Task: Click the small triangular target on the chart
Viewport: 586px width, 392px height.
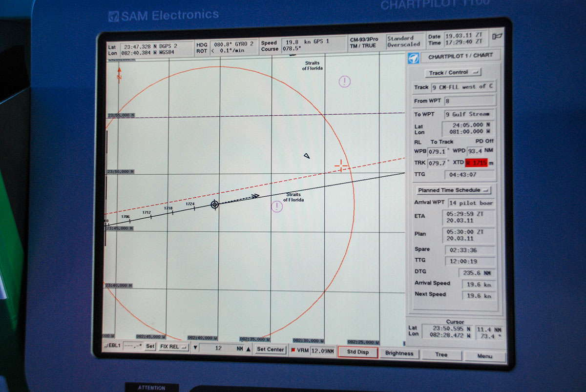Action: tap(307, 156)
